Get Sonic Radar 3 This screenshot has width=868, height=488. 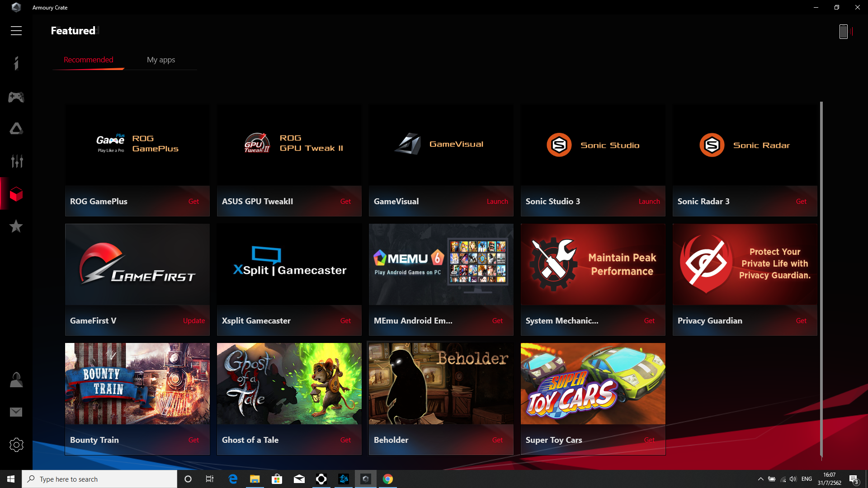pyautogui.click(x=801, y=202)
